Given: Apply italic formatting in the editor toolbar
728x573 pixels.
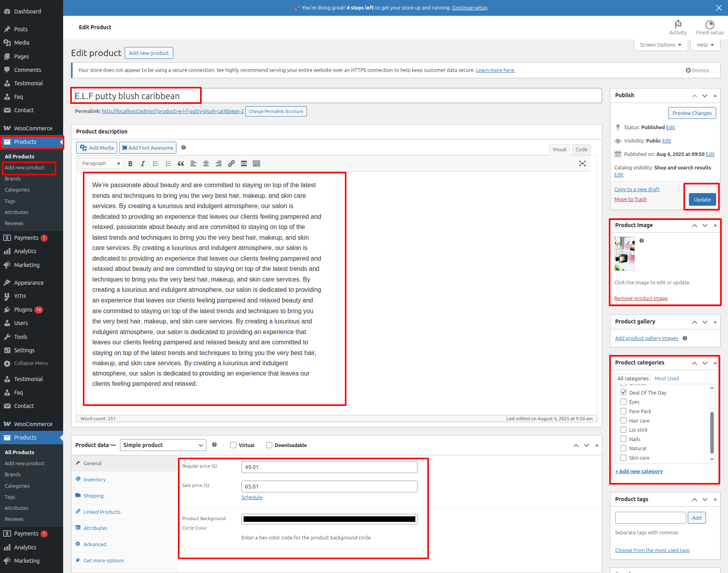Looking at the screenshot, I should click(143, 163).
